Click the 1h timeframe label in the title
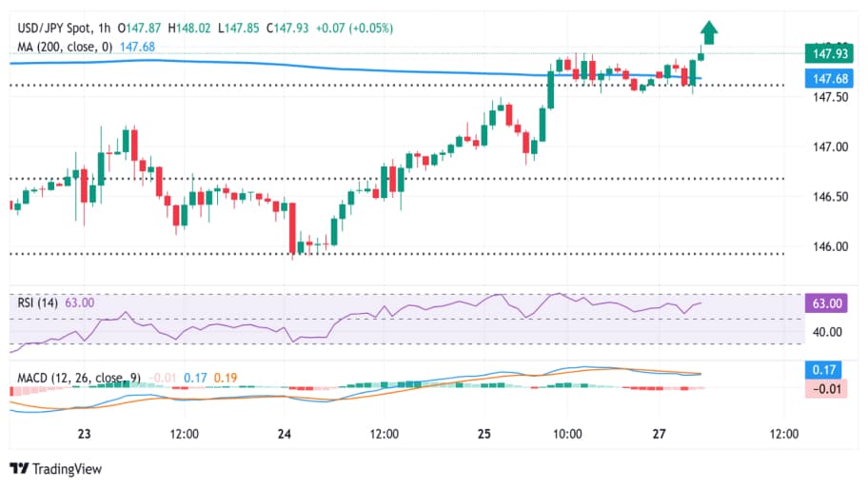This screenshot has height=488, width=868. pos(104,28)
